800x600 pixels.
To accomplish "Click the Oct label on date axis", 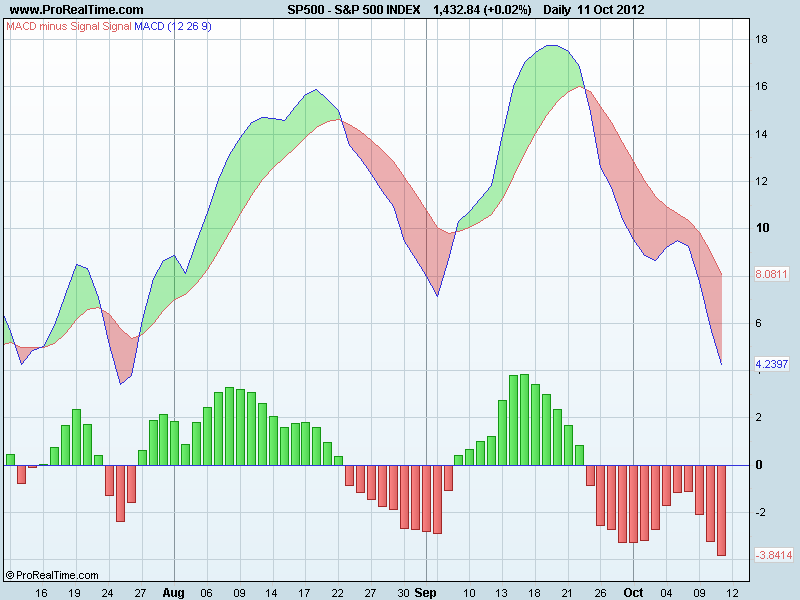I will tap(633, 593).
